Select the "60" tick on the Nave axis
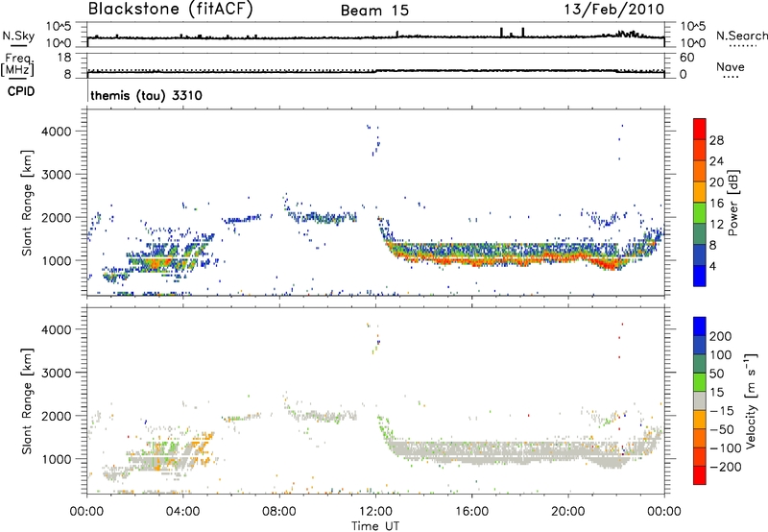This screenshot has width=768, height=532. [686, 58]
